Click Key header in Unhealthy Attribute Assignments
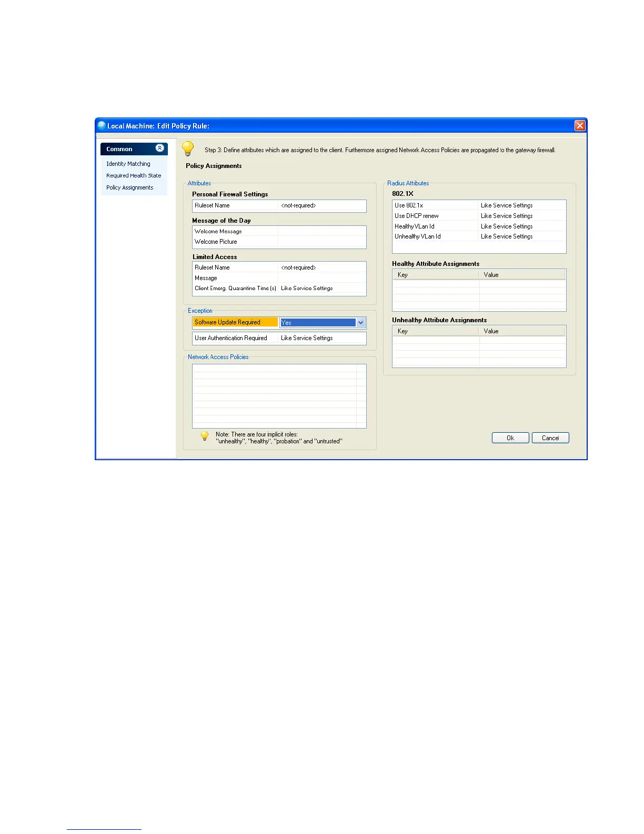 pyautogui.click(x=436, y=331)
